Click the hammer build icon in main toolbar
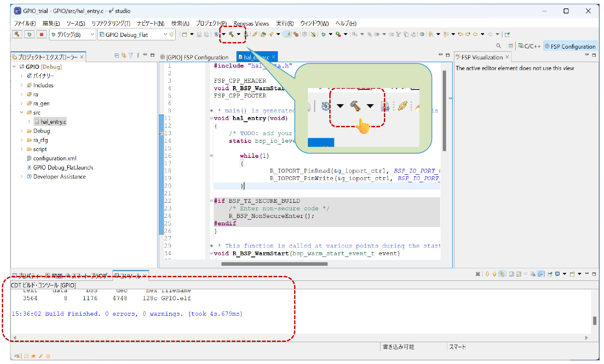Screen dimensions: 604x364 coord(231,34)
